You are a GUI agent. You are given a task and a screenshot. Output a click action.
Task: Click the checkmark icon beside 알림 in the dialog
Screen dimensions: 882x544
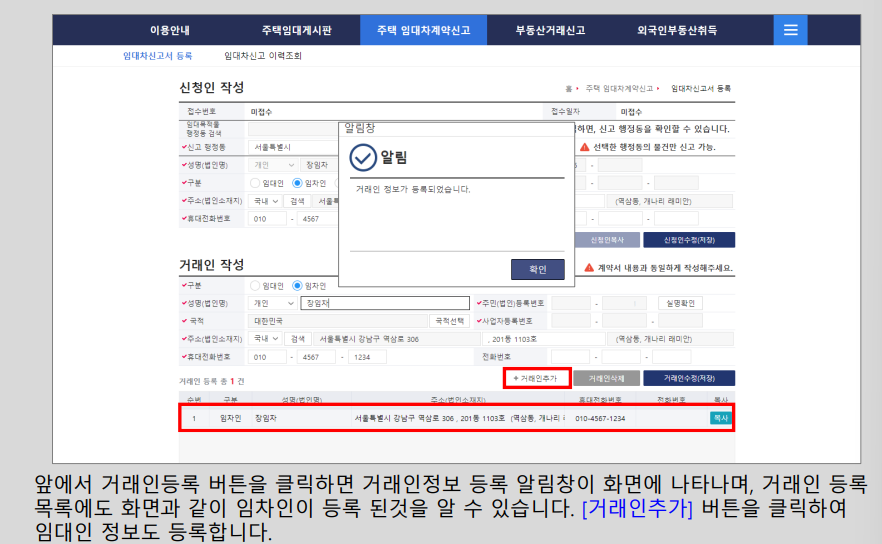(x=363, y=158)
